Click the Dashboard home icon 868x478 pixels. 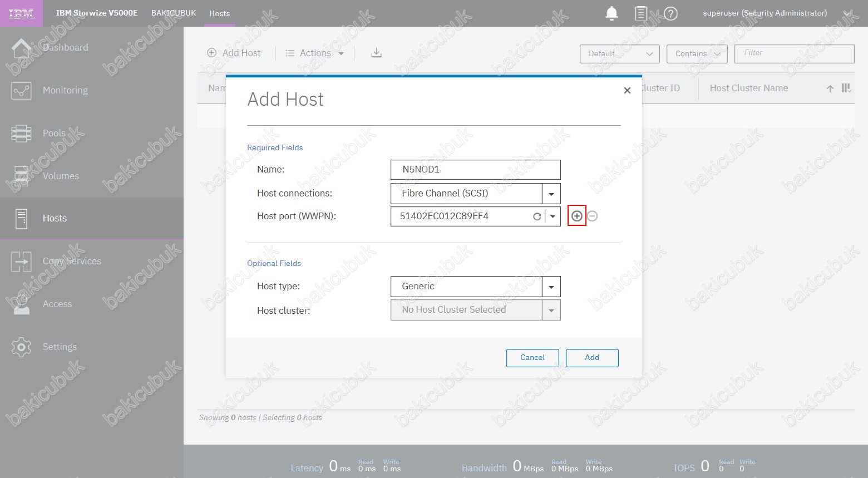tap(21, 47)
